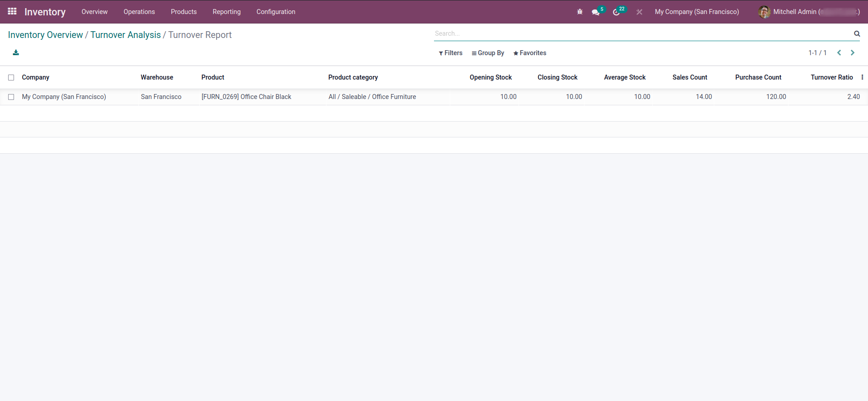This screenshot has height=401, width=868.
Task: Expand the Group By dropdown
Action: click(488, 53)
